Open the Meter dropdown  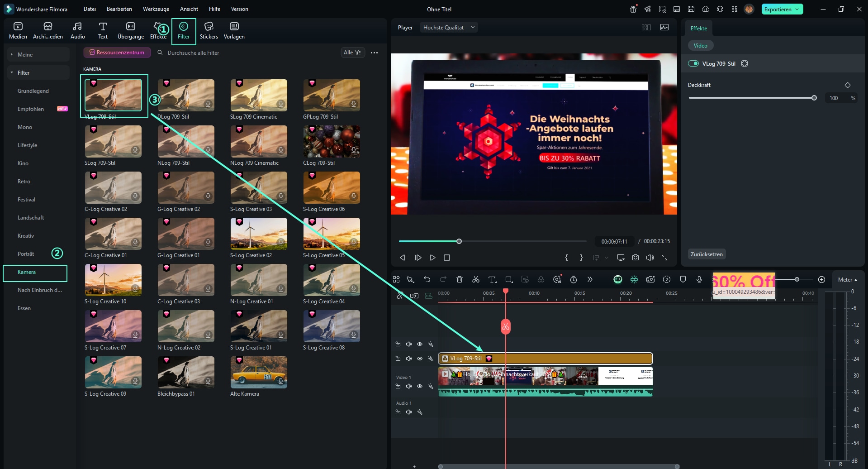point(848,280)
